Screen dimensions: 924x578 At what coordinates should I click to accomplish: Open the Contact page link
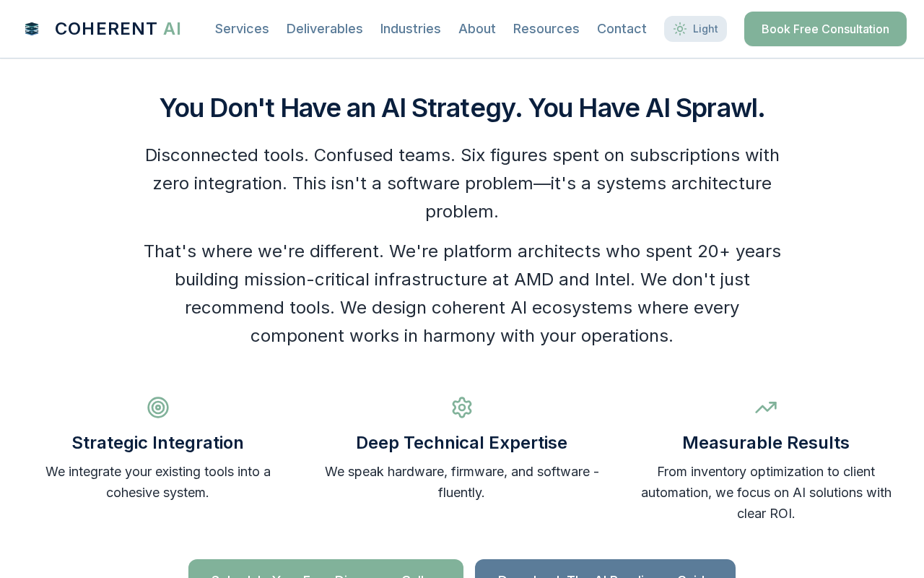[x=622, y=29]
